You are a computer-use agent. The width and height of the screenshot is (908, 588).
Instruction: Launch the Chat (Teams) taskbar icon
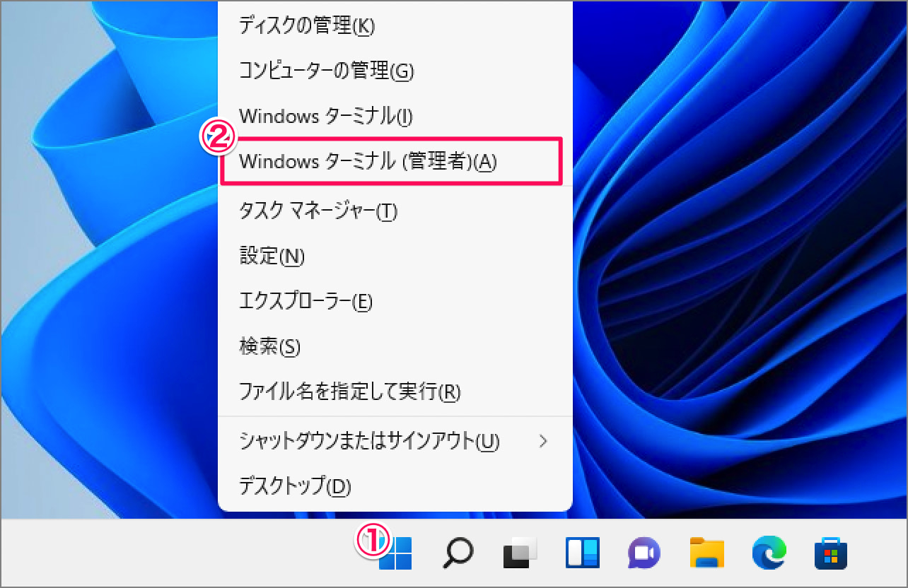pos(644,553)
